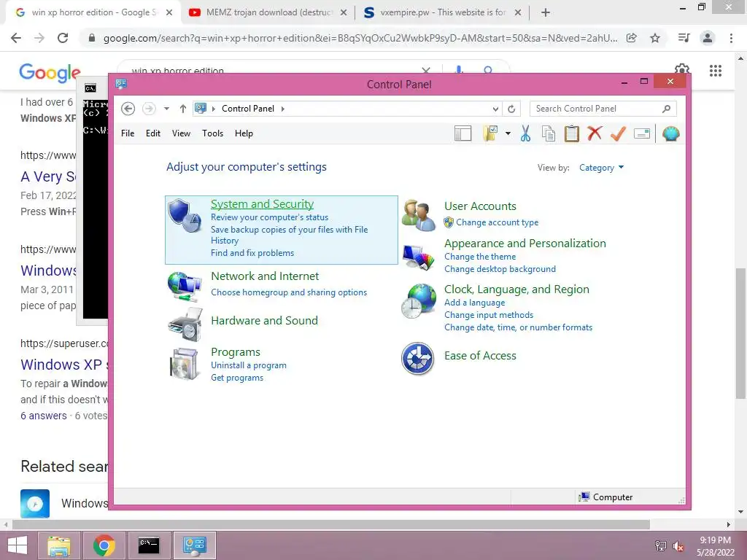Open the Edit menu
This screenshot has width=747, height=560.
(153, 133)
